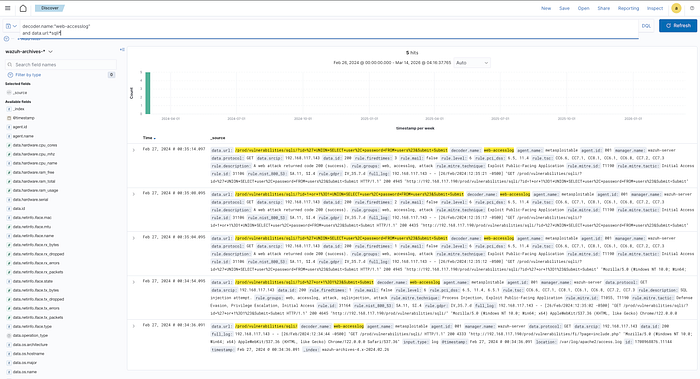Click the Save menu item
Image resolution: width=700 pixels, height=379 pixels.
pos(564,8)
